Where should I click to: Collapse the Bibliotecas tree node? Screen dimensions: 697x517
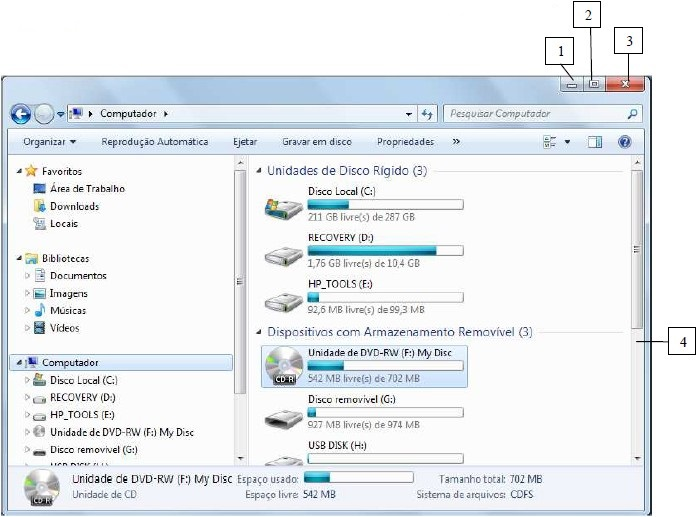click(x=19, y=258)
